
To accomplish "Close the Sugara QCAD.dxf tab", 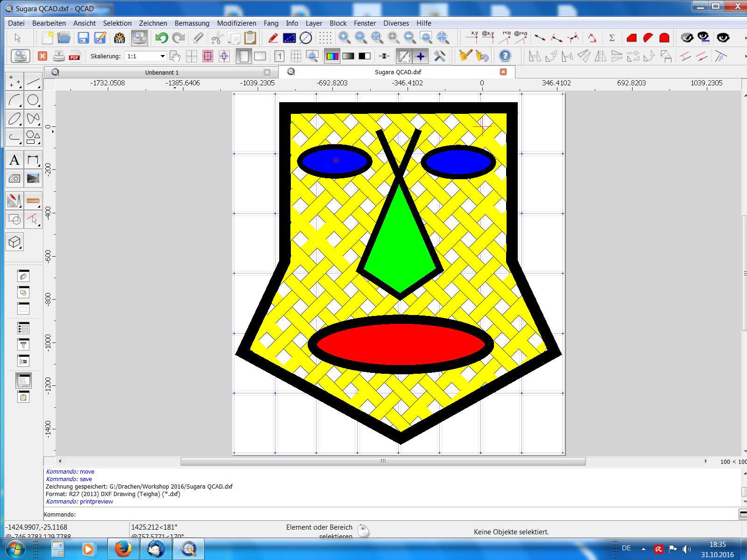I will (x=503, y=72).
